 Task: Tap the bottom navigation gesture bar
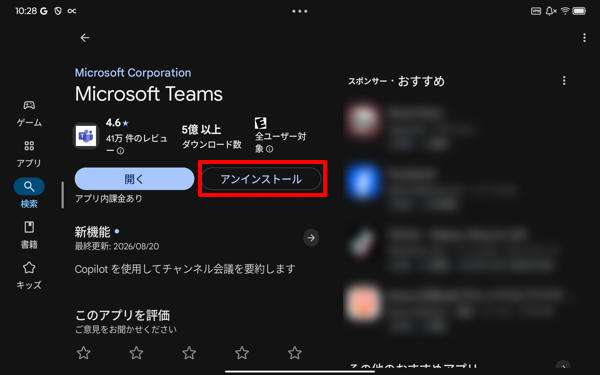[x=300, y=371]
